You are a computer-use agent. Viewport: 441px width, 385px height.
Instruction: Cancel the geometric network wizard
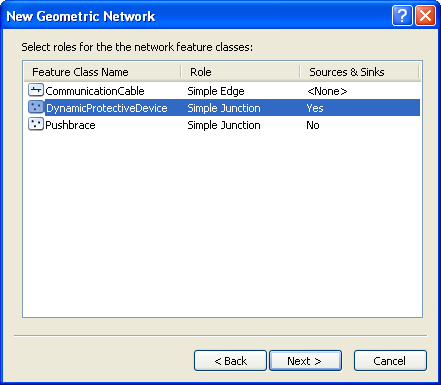tap(390, 360)
